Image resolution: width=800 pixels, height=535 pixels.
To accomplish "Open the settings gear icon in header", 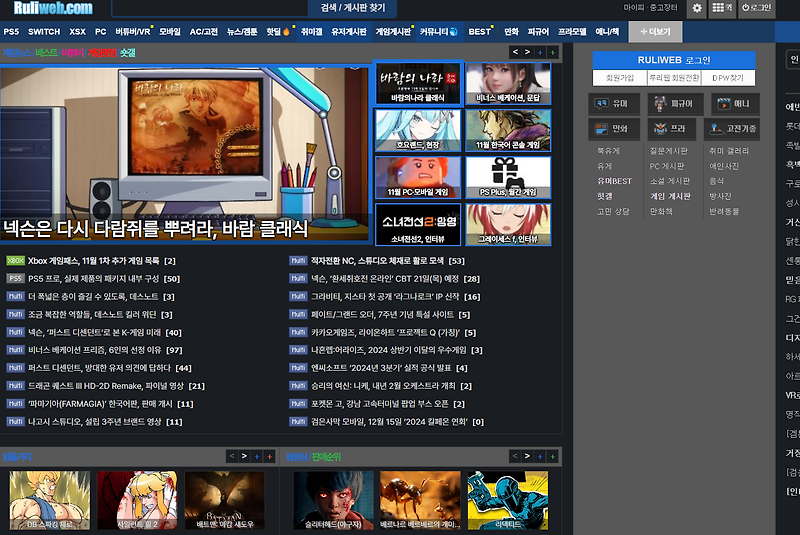I will pos(697,8).
